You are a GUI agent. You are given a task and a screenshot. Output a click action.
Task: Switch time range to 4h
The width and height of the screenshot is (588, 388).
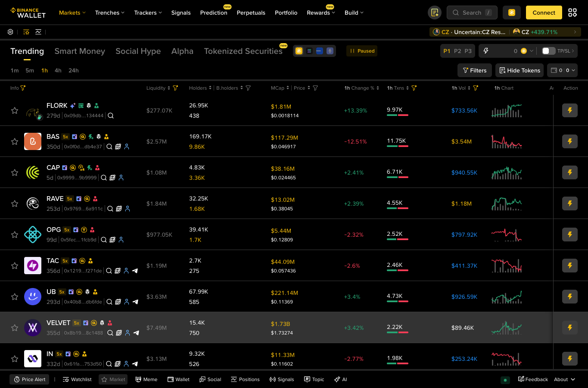pos(58,70)
